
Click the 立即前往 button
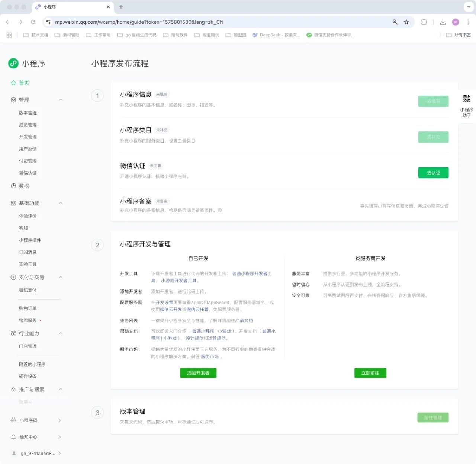click(x=370, y=373)
